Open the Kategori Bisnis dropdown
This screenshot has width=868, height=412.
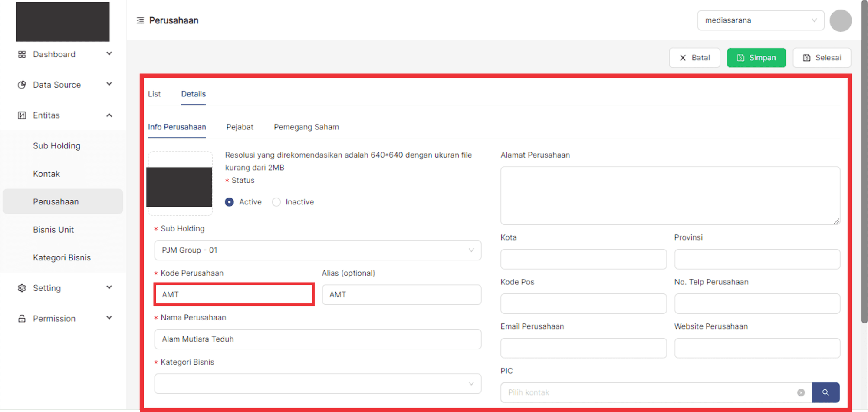pos(317,384)
